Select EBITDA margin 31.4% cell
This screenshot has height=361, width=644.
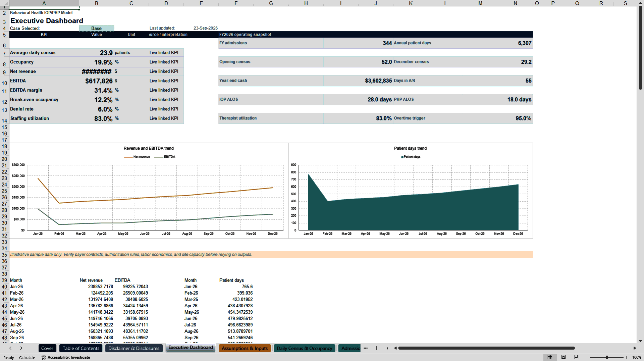97,90
